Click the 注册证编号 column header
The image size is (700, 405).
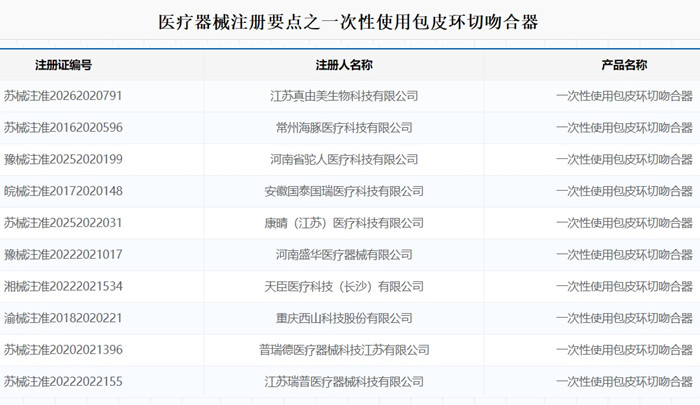coord(63,65)
